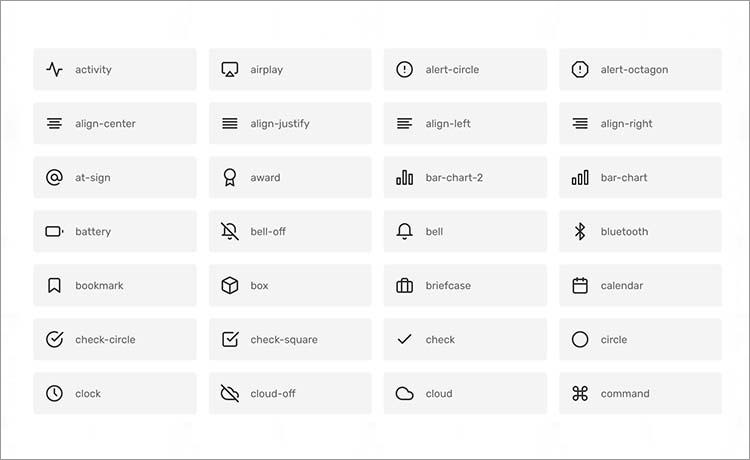Click the at-sign icon
The width and height of the screenshot is (750, 460).
click(x=54, y=178)
